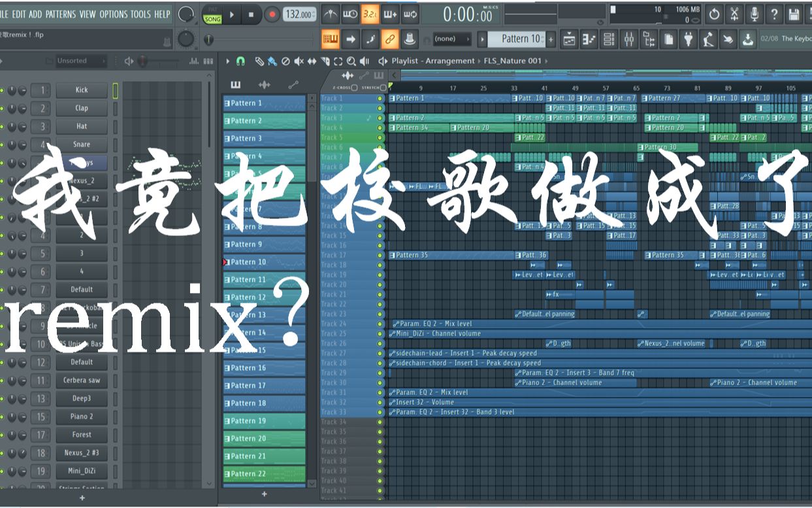Open the Channel rack window icon
Screen dimensions: 812x508
tap(609, 39)
